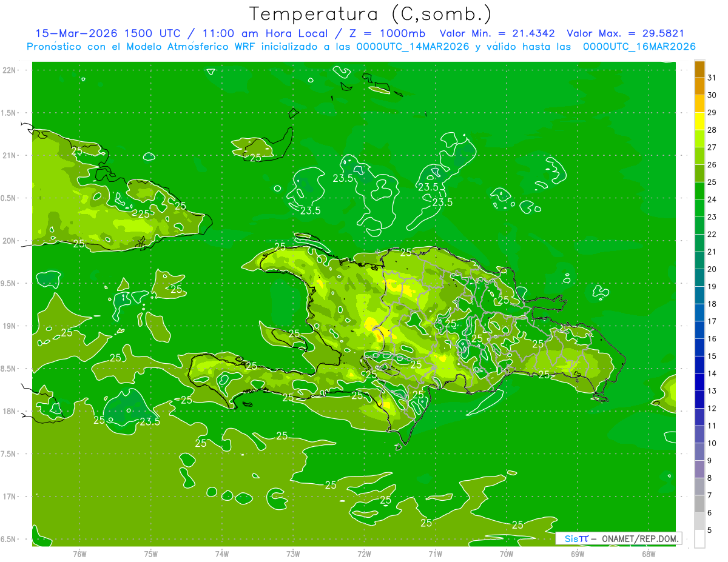Click the '25' color bar scale label
This screenshot has width=728, height=562.
pos(712,182)
